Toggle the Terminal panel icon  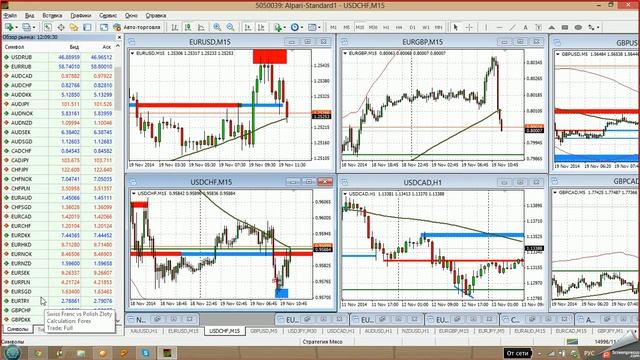pyautogui.click(x=87, y=27)
